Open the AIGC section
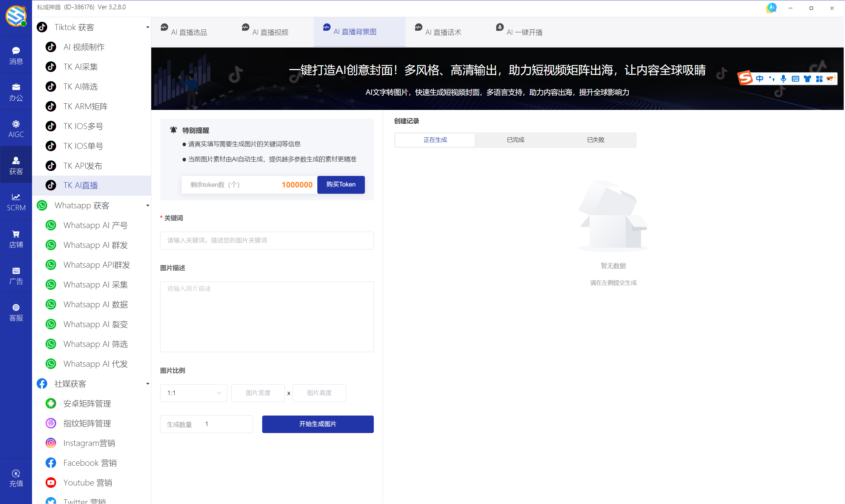Image resolution: width=845 pixels, height=504 pixels. pos(16,128)
